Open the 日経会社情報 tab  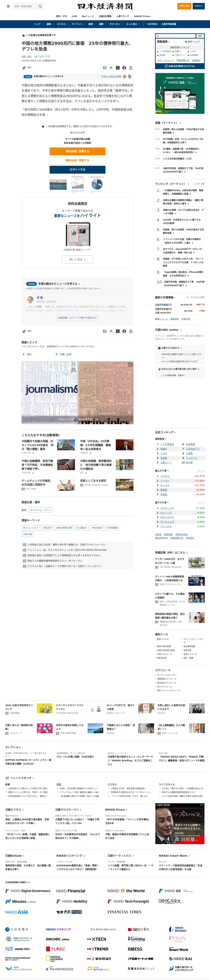(x=105, y=16)
